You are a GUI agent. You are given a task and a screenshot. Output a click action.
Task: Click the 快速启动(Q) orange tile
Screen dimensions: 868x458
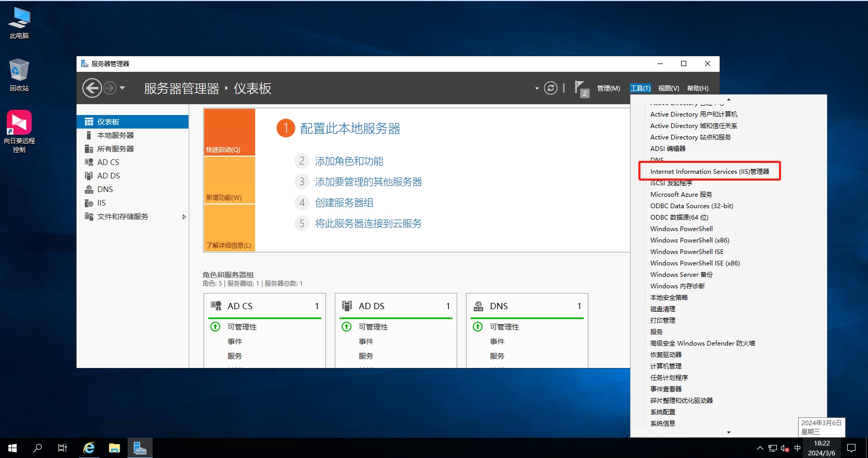coord(229,132)
